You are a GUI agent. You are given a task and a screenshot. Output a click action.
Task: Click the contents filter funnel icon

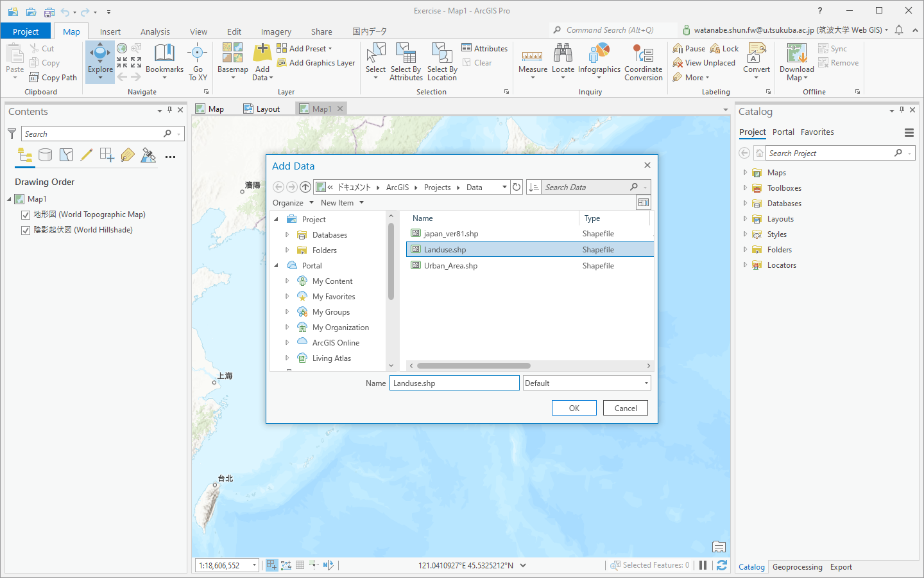click(12, 134)
